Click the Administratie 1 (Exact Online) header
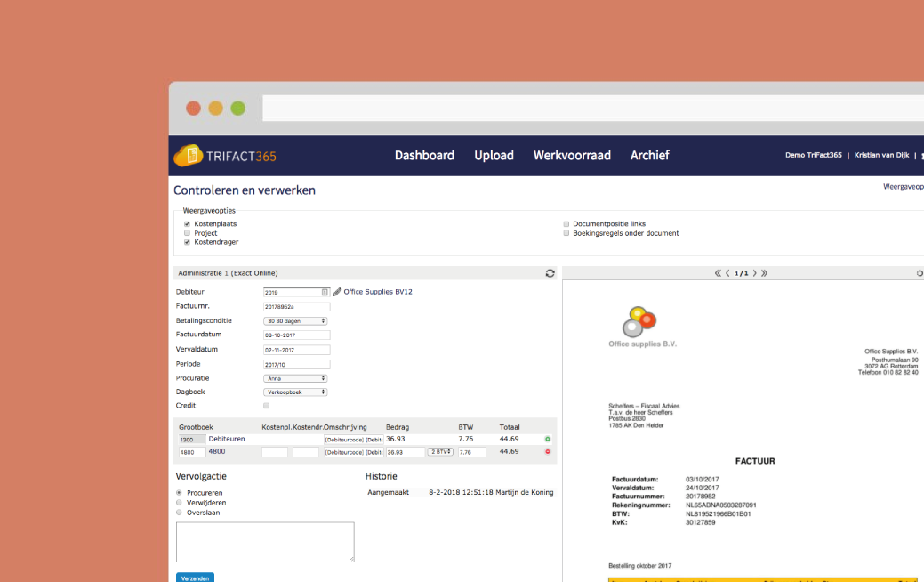Image resolution: width=924 pixels, height=582 pixels. [x=228, y=273]
